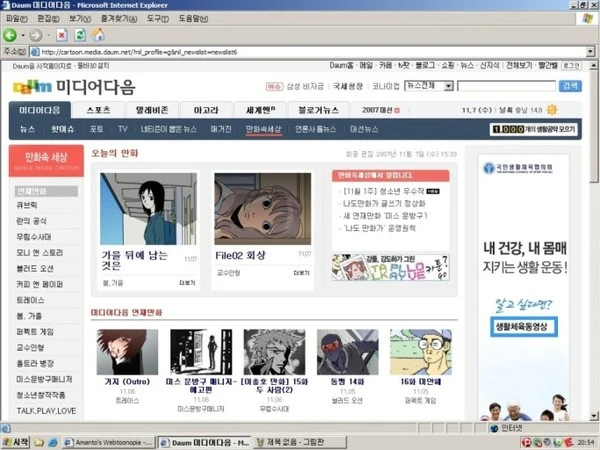
Task: Open 큐브릭 in the sidebar list
Action: point(27,205)
